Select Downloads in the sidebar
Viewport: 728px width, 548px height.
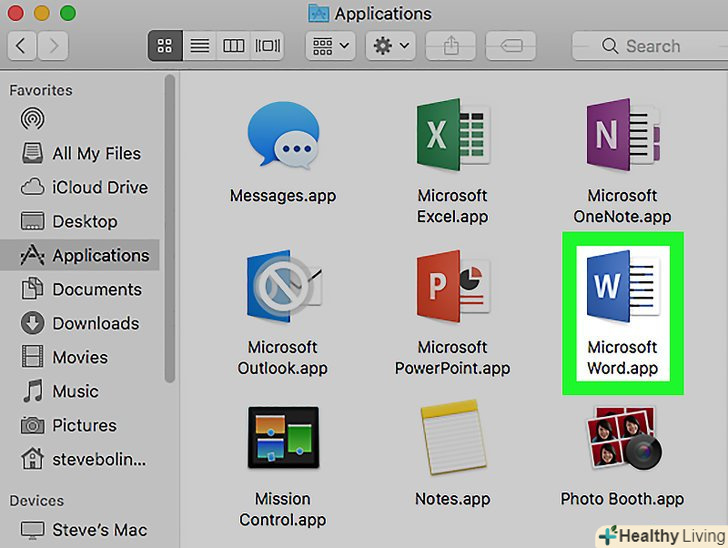pos(95,323)
